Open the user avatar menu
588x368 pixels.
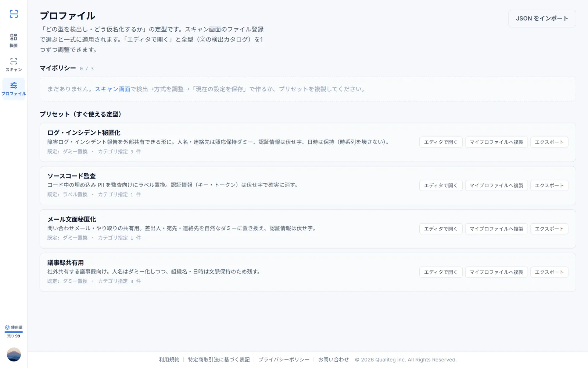click(x=14, y=354)
